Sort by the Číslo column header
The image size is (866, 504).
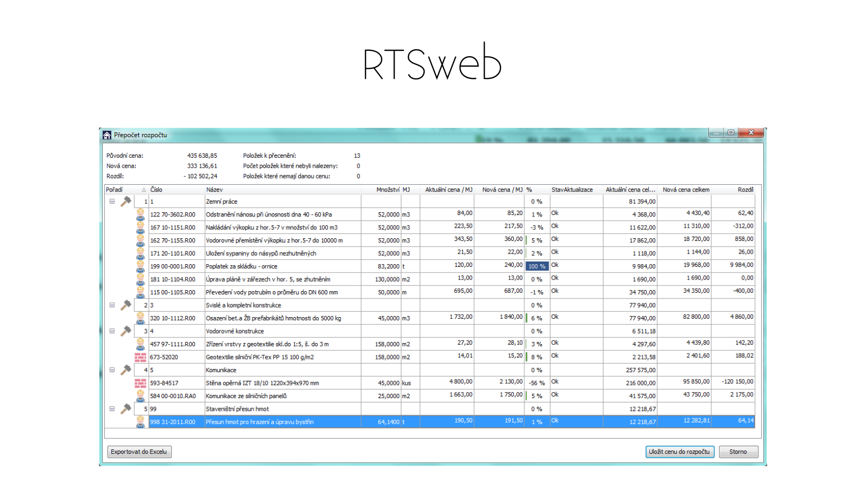[x=176, y=190]
